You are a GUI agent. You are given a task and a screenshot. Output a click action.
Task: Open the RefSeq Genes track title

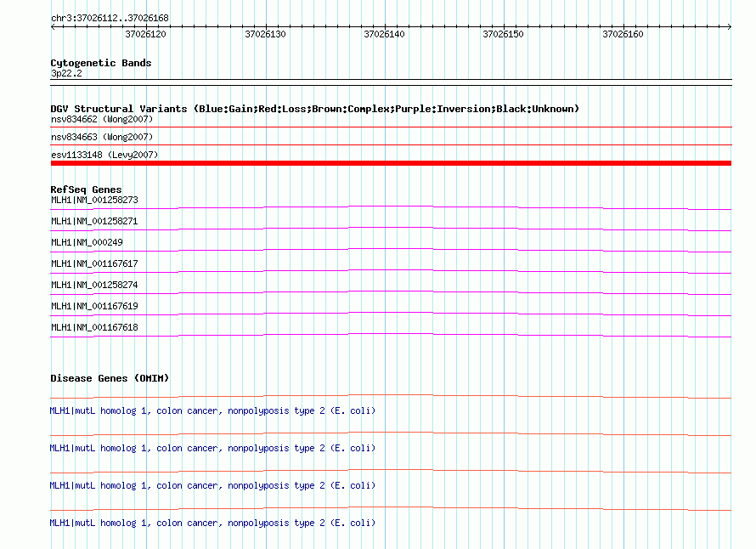click(x=87, y=190)
